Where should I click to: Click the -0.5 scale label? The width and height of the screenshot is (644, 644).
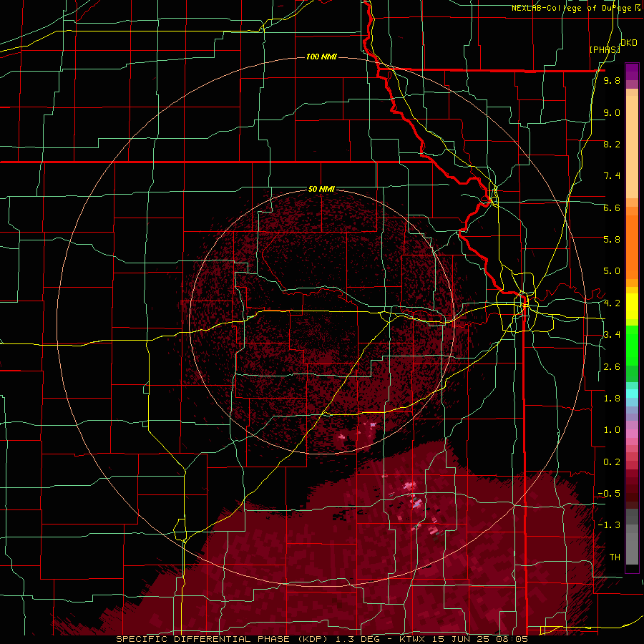609,494
